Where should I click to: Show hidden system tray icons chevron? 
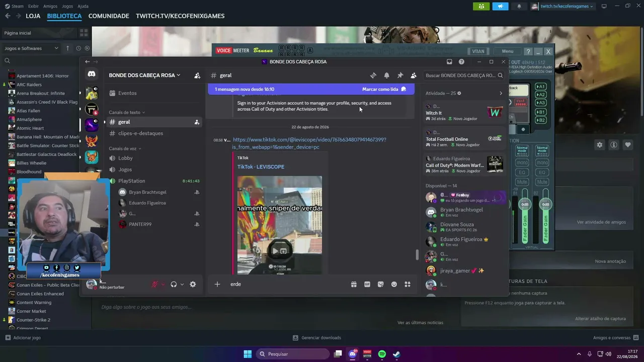coord(579,354)
